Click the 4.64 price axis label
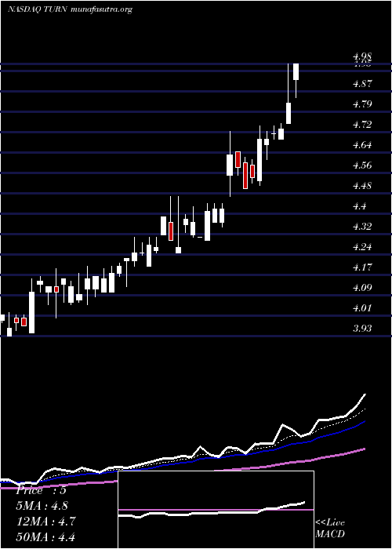Image resolution: width=392 pixels, height=549 pixels. [361, 145]
